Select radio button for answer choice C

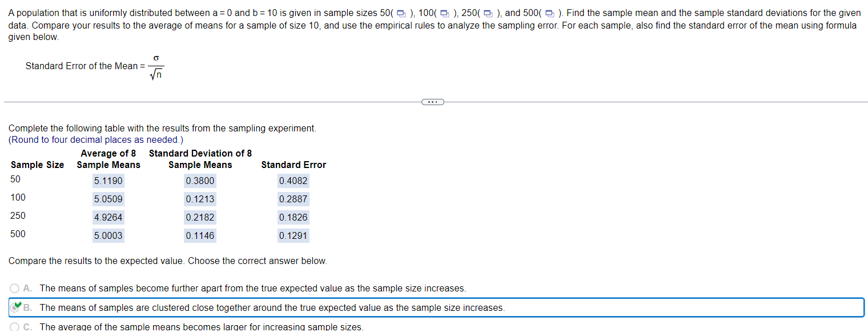coord(14,326)
